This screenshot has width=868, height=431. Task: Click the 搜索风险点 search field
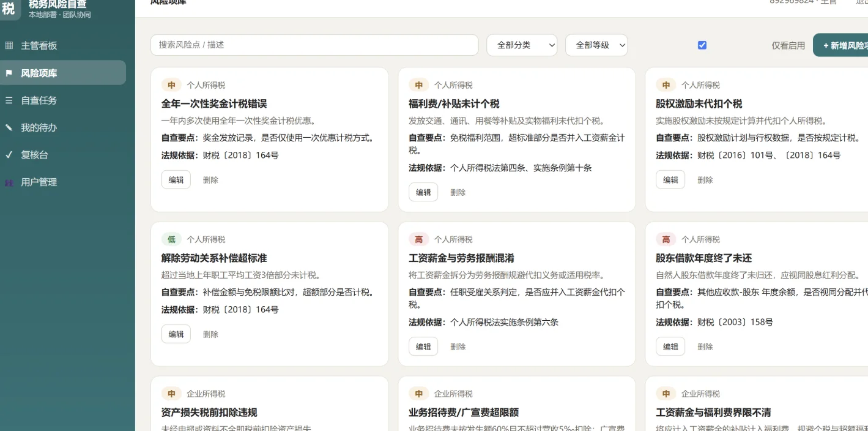(314, 45)
